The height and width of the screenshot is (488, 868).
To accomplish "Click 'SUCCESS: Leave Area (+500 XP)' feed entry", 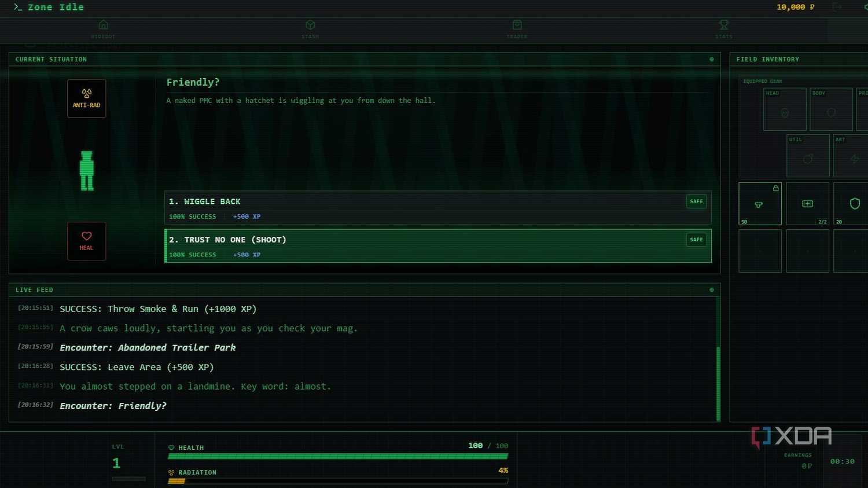I will (137, 367).
